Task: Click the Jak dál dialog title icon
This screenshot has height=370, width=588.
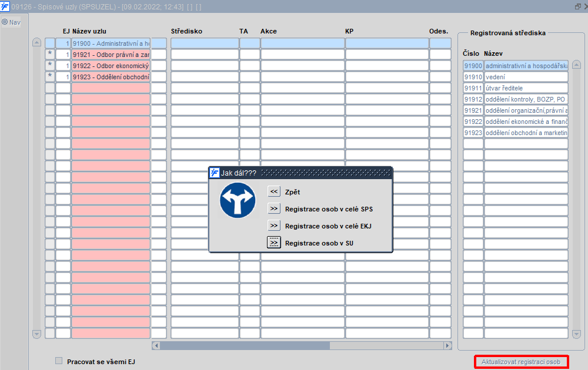Action: (x=215, y=173)
